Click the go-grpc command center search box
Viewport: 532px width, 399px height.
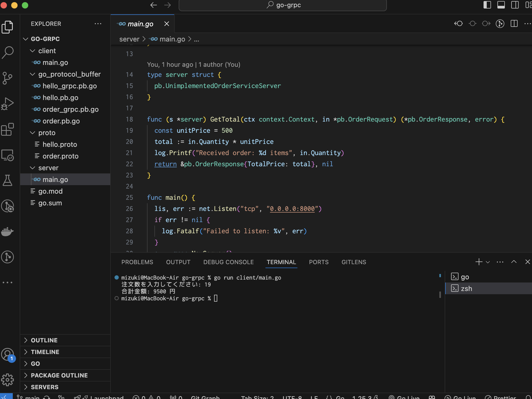(x=283, y=5)
